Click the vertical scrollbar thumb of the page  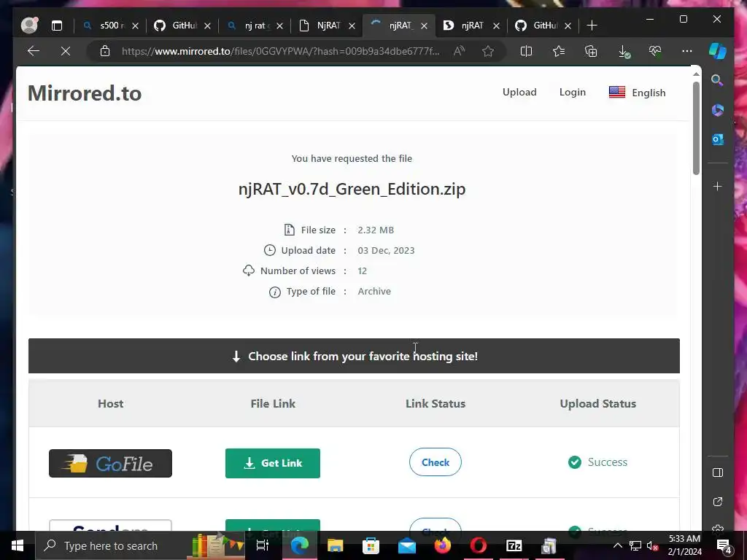[696, 128]
